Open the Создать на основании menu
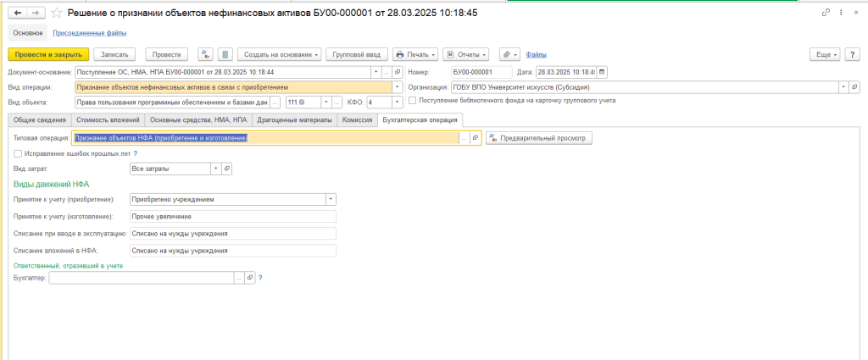The width and height of the screenshot is (868, 360). pos(279,54)
